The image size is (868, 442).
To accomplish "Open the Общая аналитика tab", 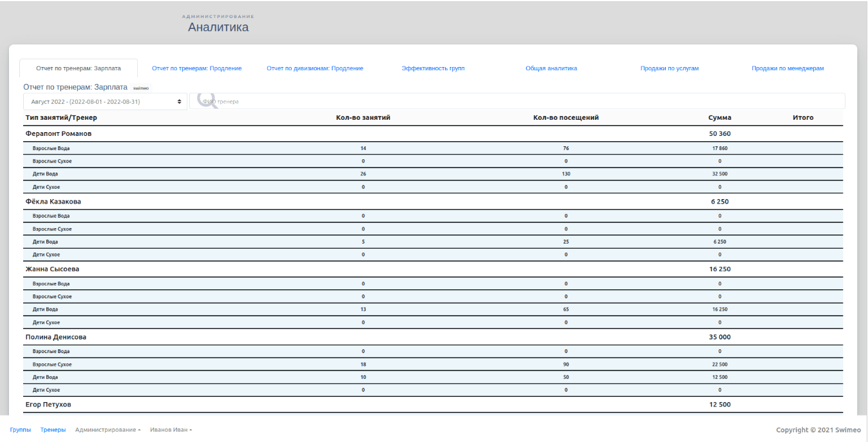I will coord(551,68).
